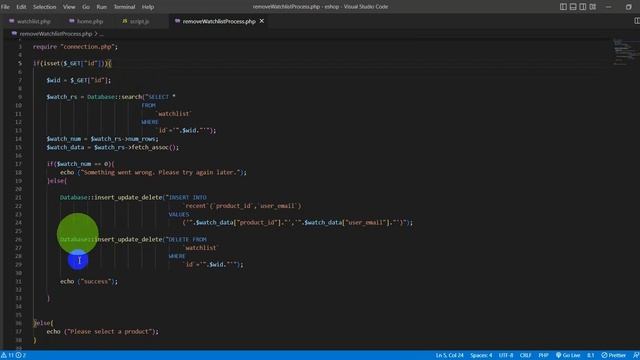
Task: Select the removeWatchlistProcess.php tab
Action: (x=219, y=21)
